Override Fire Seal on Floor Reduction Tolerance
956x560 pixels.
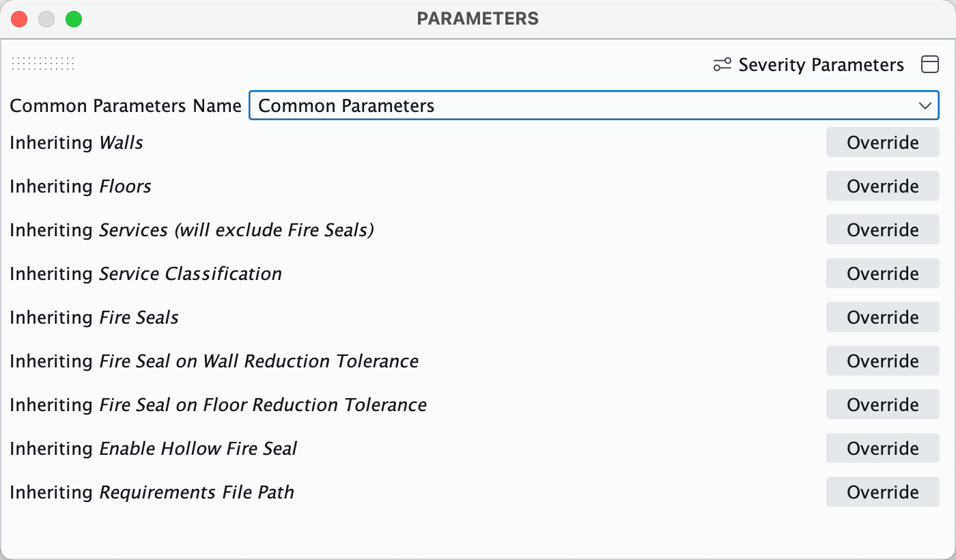(882, 404)
